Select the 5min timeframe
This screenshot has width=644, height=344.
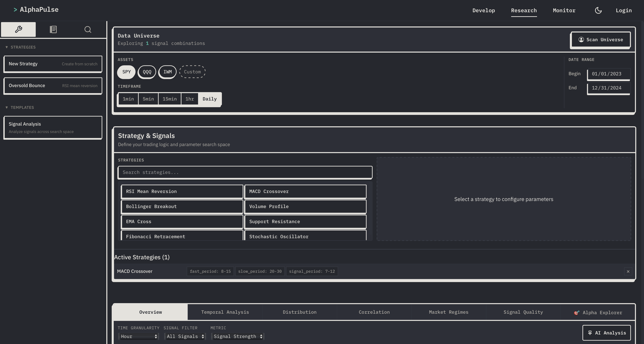click(148, 99)
